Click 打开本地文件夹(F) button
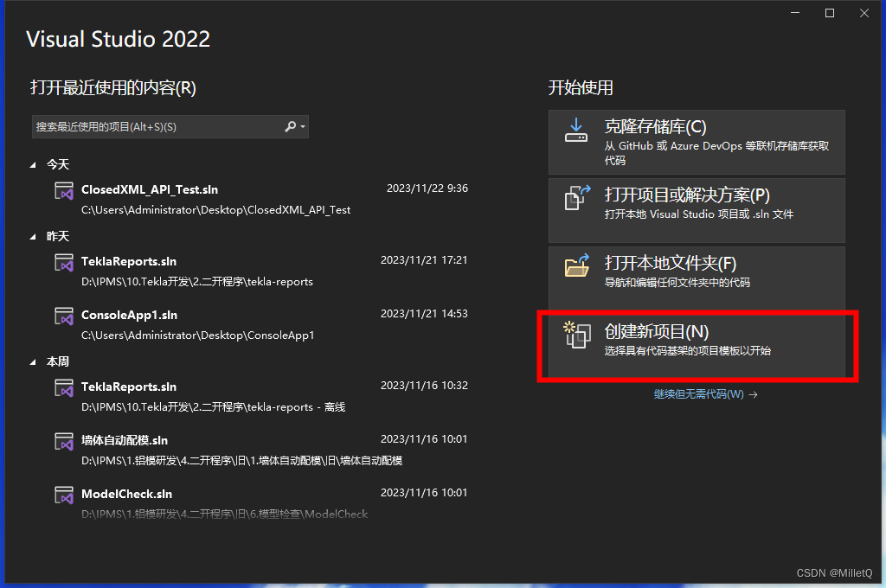Viewport: 886px width, 588px height. click(x=697, y=278)
